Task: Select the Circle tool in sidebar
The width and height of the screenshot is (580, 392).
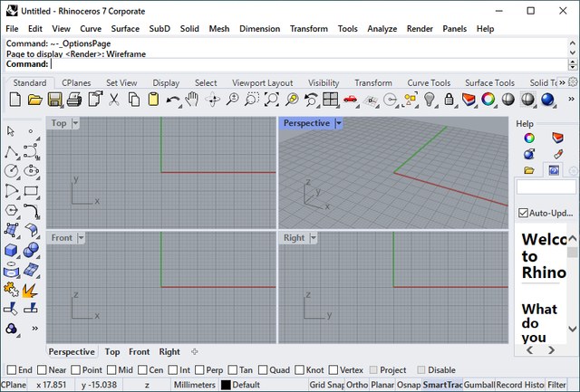Action: [x=12, y=170]
